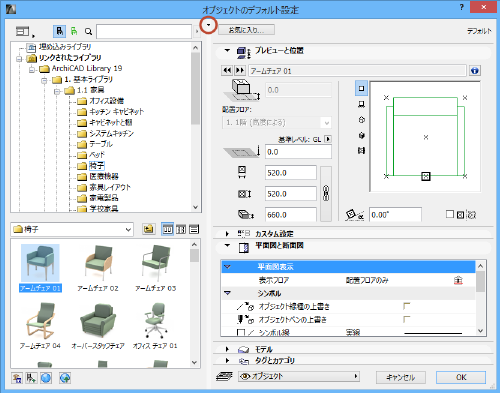Expand the モデル panel
This screenshot has width=500, height=393.
[x=227, y=349]
